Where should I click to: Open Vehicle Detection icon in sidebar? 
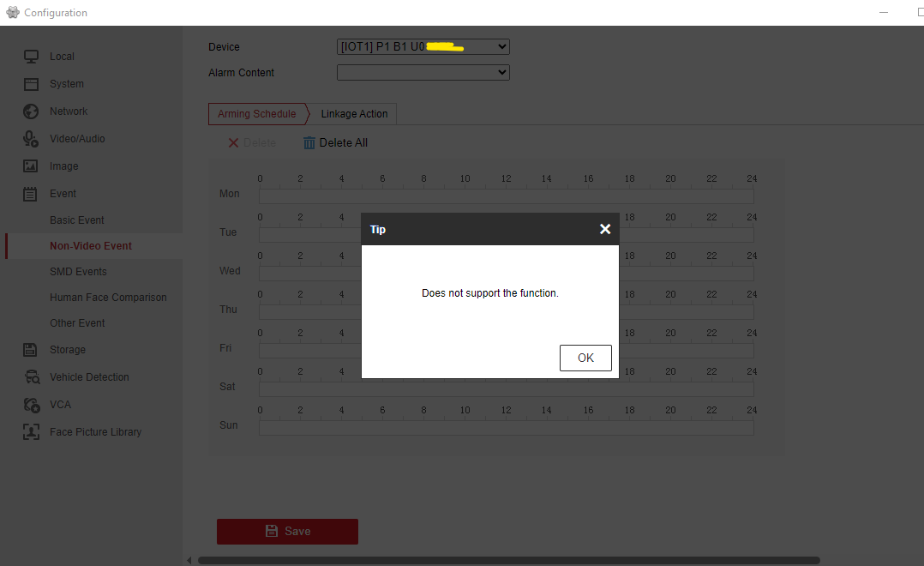32,377
